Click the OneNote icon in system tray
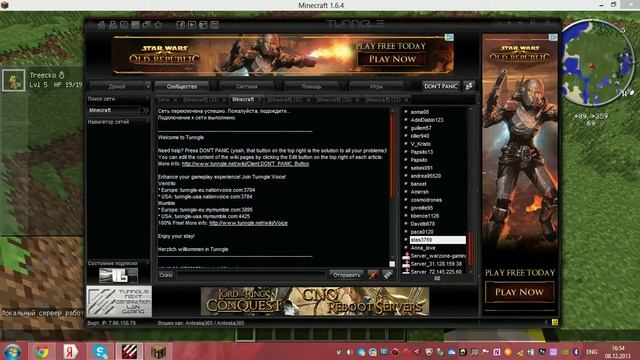 coord(497,352)
